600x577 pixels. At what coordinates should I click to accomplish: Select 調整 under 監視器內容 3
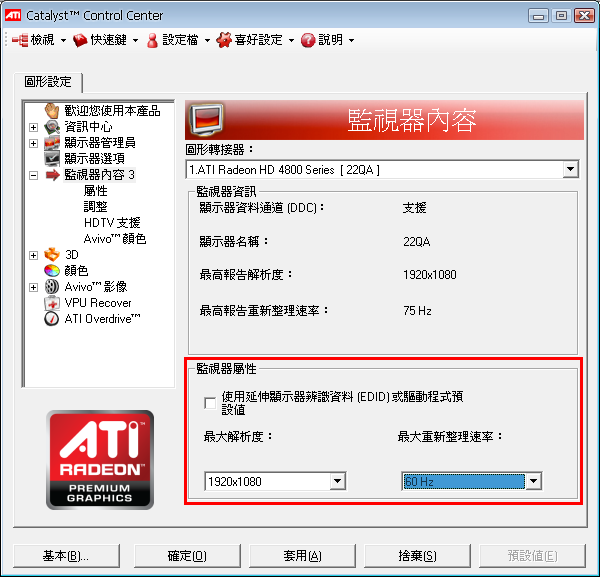coord(95,207)
